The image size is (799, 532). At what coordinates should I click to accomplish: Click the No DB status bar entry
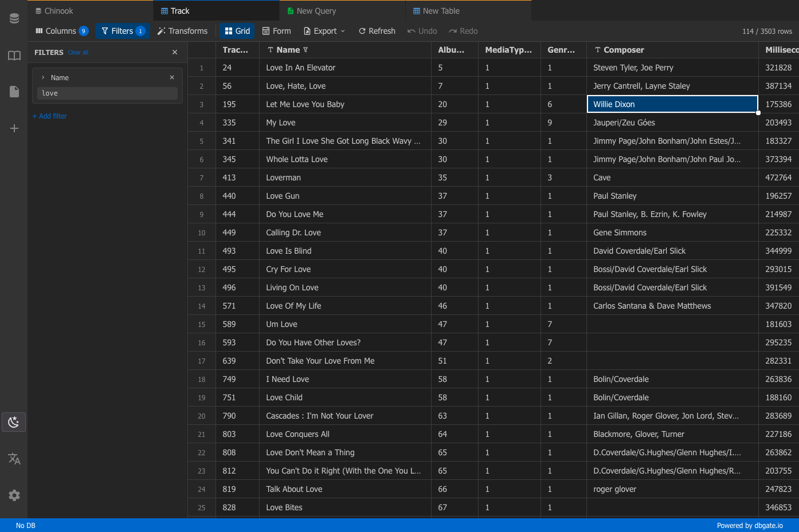pos(26,526)
